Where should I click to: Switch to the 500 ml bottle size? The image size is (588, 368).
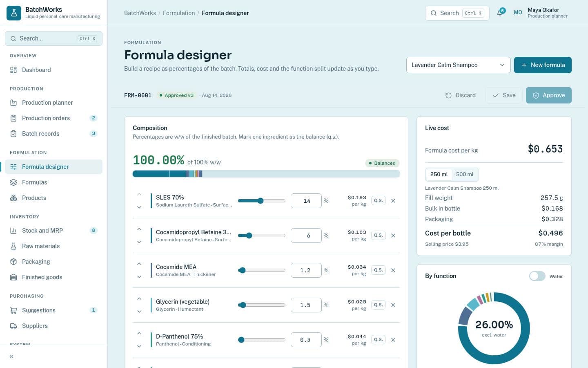pyautogui.click(x=465, y=175)
